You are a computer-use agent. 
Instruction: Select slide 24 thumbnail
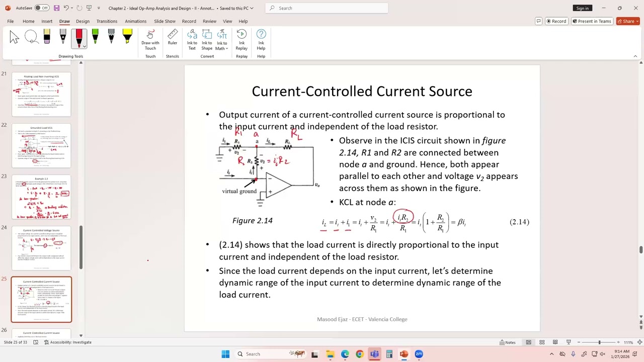point(41,248)
